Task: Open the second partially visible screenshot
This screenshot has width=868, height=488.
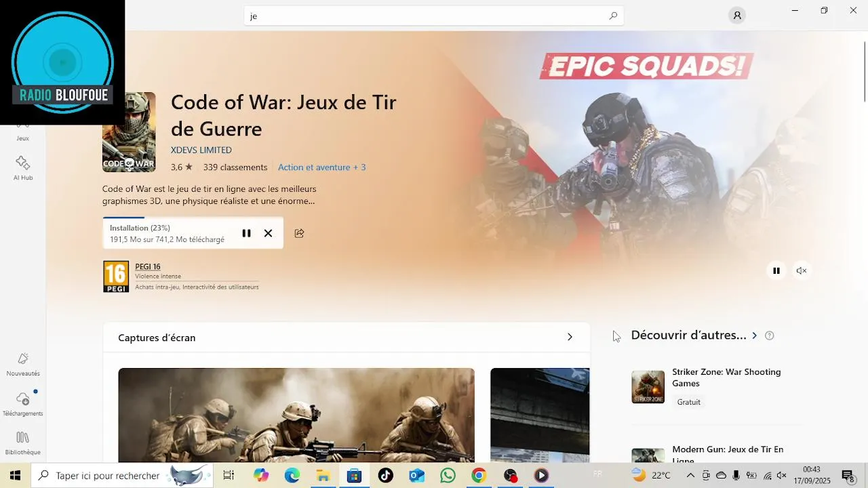Action: tap(540, 415)
